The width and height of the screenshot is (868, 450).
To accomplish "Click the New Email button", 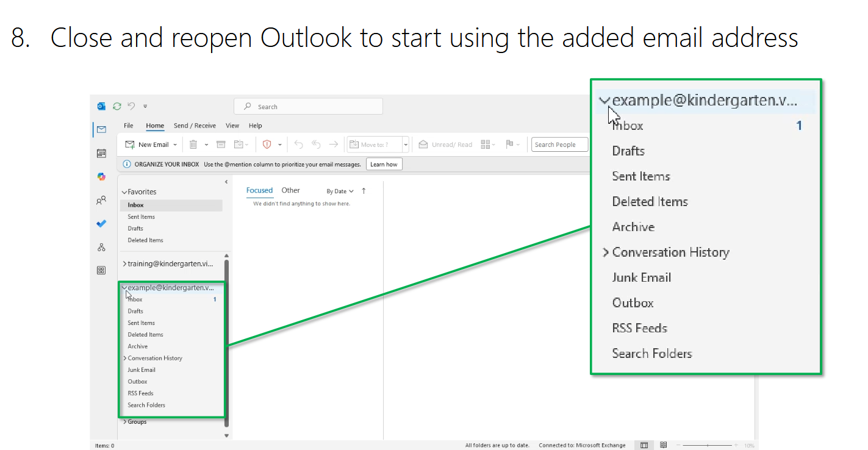I will 147,145.
